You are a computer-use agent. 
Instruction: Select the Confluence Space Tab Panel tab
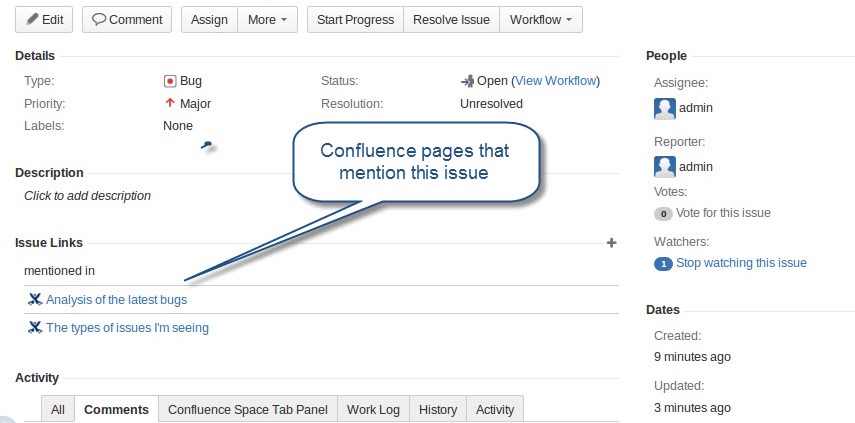(x=248, y=409)
